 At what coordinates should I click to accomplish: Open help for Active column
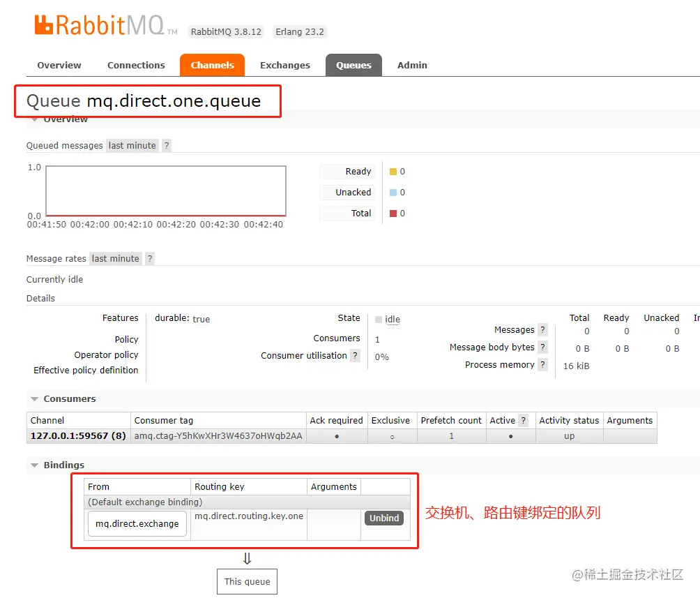point(524,421)
